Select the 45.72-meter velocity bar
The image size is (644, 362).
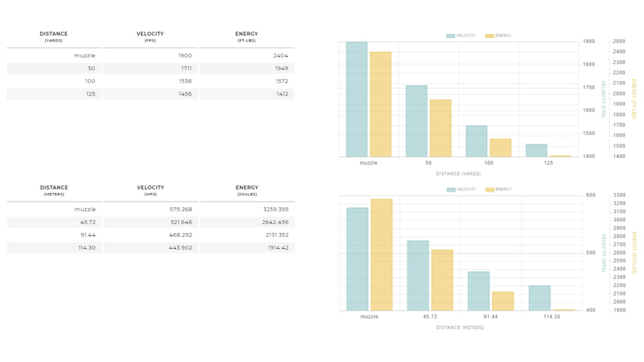point(417,275)
